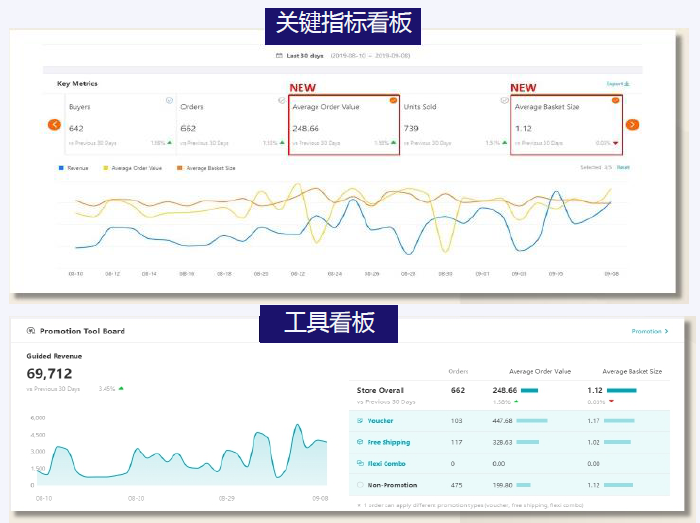Click the Flexi Combo row icon
Screen dimensions: 700x523
(x=360, y=463)
